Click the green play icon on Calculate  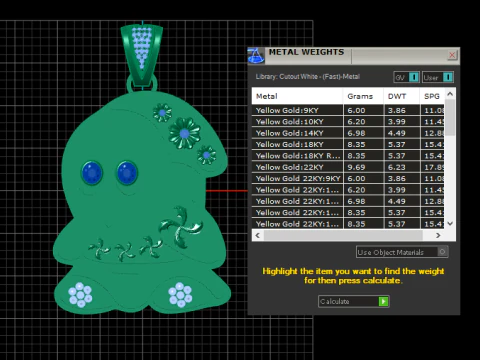pos(383,301)
